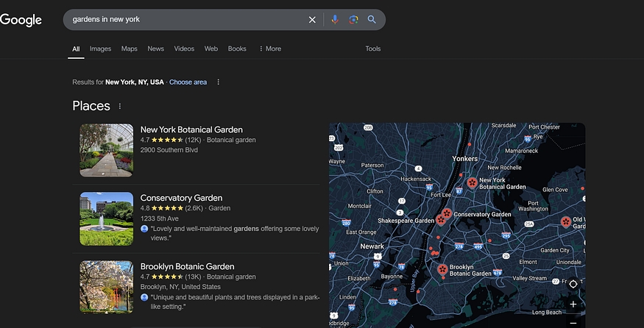Open New York Botanical Garden photo

(x=107, y=150)
